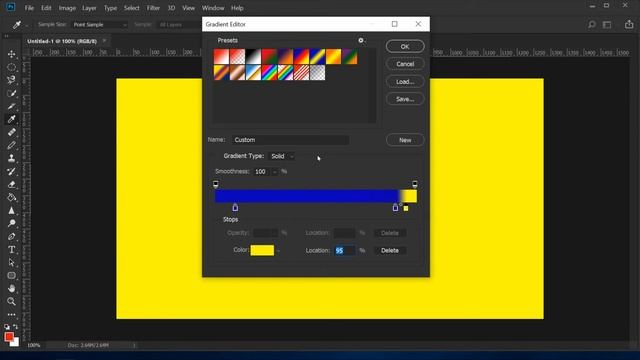Select the ending opacity stop above gradient bar
The width and height of the screenshot is (640, 360).
pyautogui.click(x=415, y=184)
